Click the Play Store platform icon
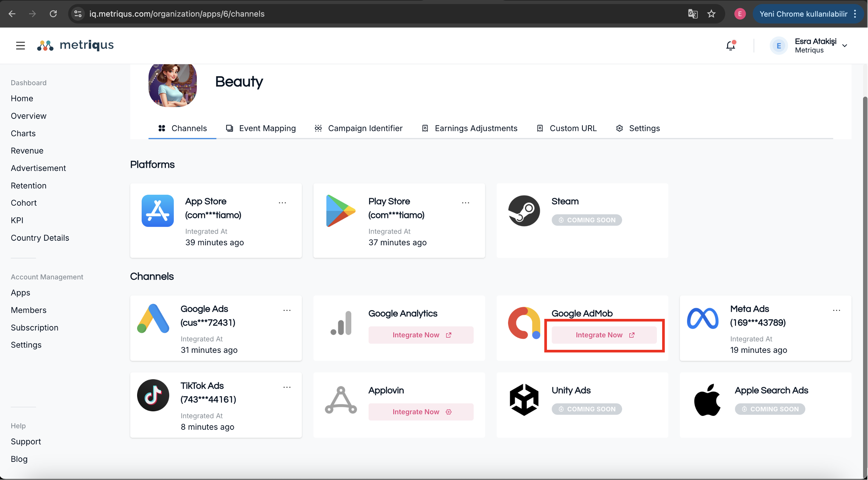Screen dimensions: 868x480 (341, 211)
